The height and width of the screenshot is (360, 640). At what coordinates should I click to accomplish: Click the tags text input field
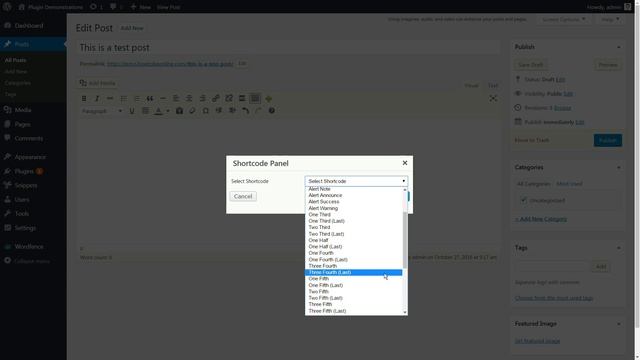click(552, 267)
